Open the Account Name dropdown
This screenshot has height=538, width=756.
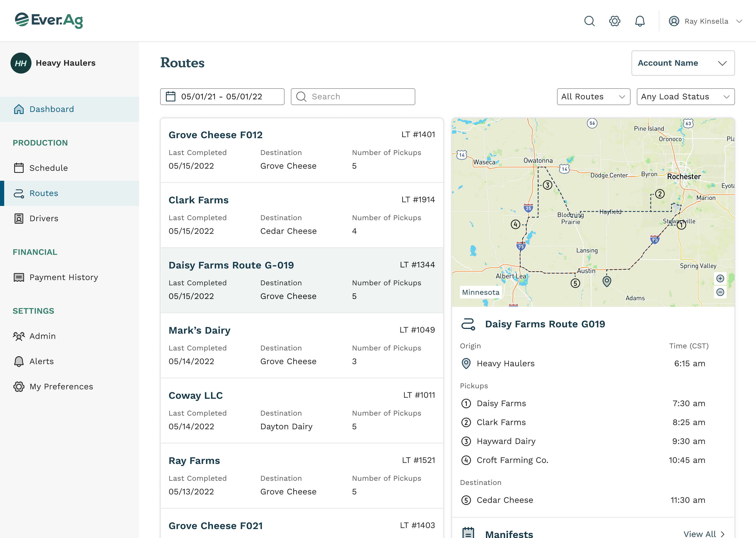pyautogui.click(x=683, y=63)
